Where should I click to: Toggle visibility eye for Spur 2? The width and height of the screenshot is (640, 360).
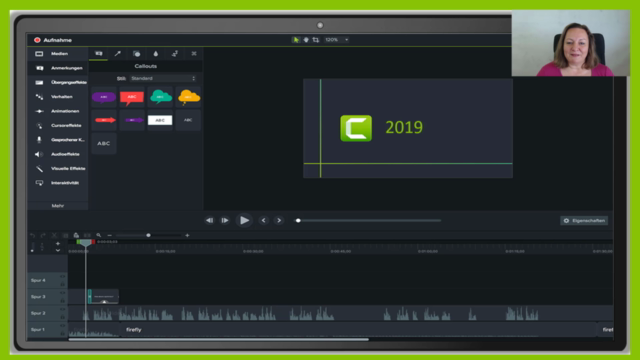coord(62,309)
